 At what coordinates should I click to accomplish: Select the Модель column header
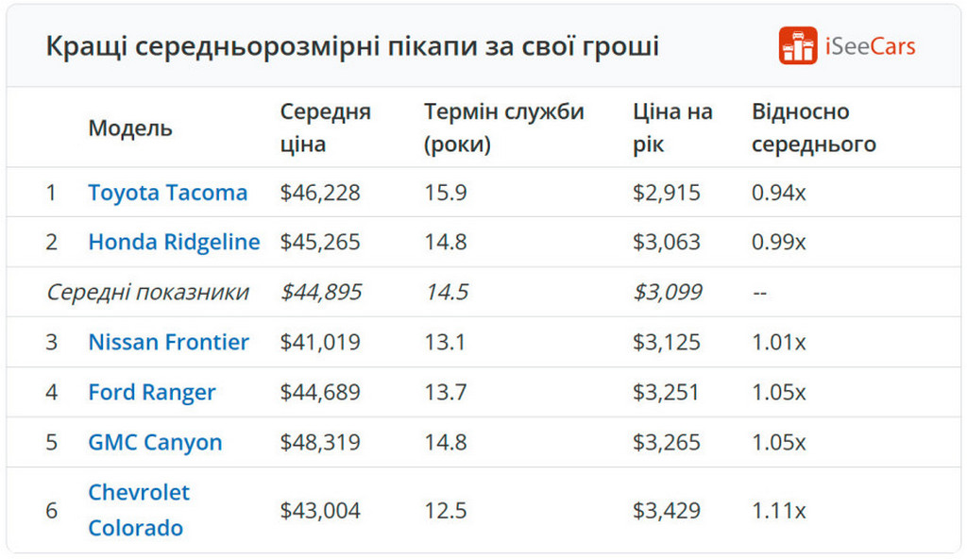point(130,127)
